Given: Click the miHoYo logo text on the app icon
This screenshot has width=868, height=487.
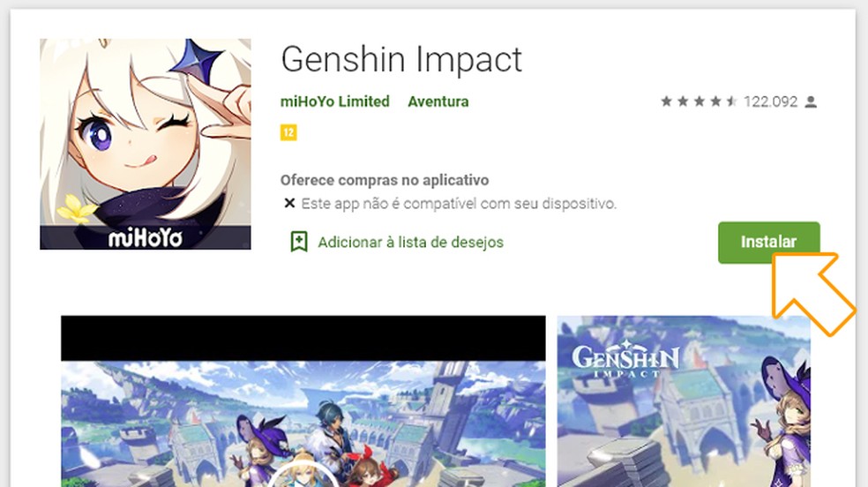Looking at the screenshot, I should [x=145, y=238].
